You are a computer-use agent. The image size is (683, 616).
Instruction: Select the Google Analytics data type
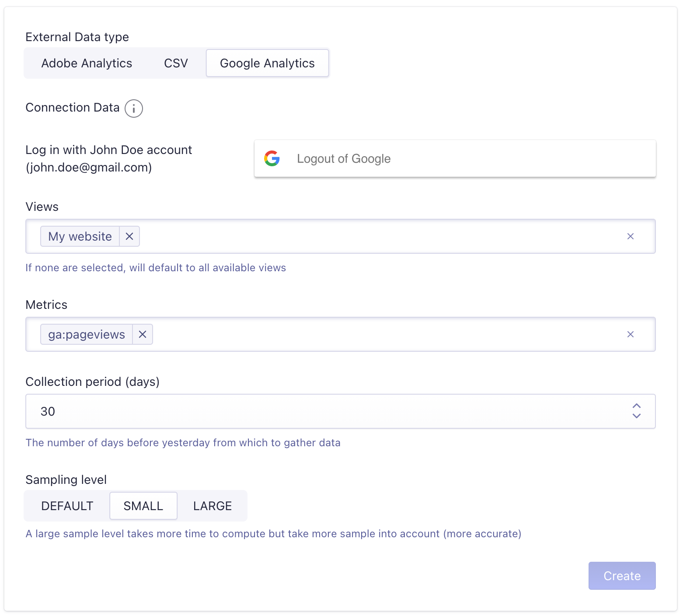(x=267, y=63)
